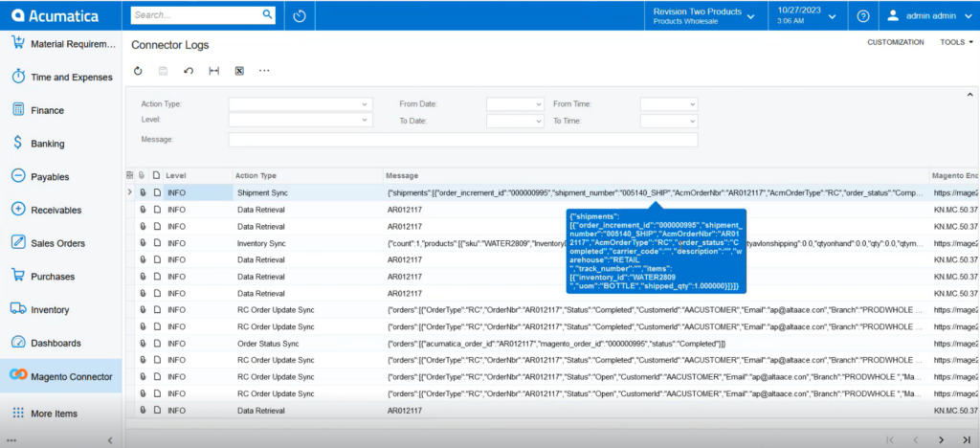Open the Finance calculator icon
Image resolution: width=980 pixels, height=448 pixels.
18,110
